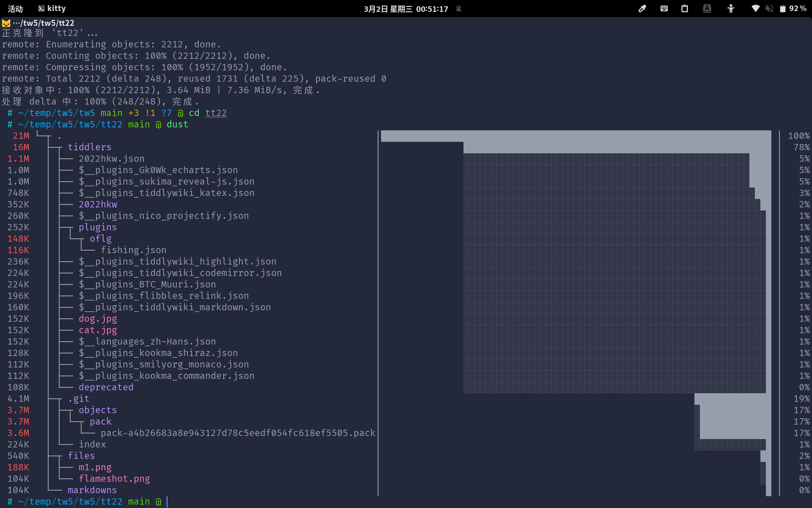Click $__plugins_tiddlywiki_katex.json entry
The height and width of the screenshot is (508, 812).
click(167, 193)
